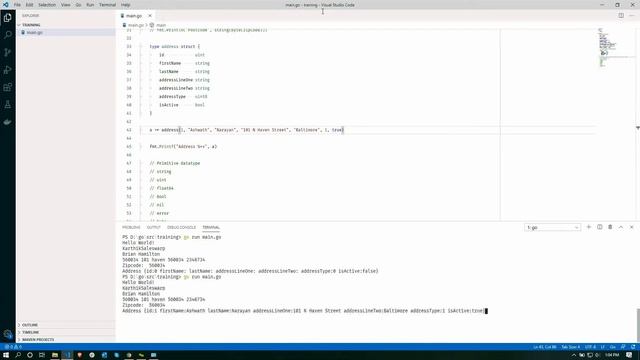Change file encoding via UTF-8

coord(590,347)
